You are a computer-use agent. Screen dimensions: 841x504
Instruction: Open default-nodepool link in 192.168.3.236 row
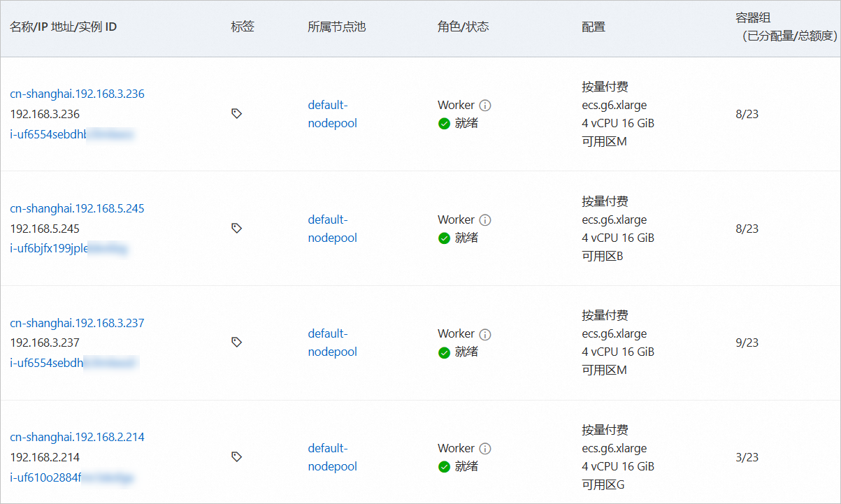coord(333,114)
